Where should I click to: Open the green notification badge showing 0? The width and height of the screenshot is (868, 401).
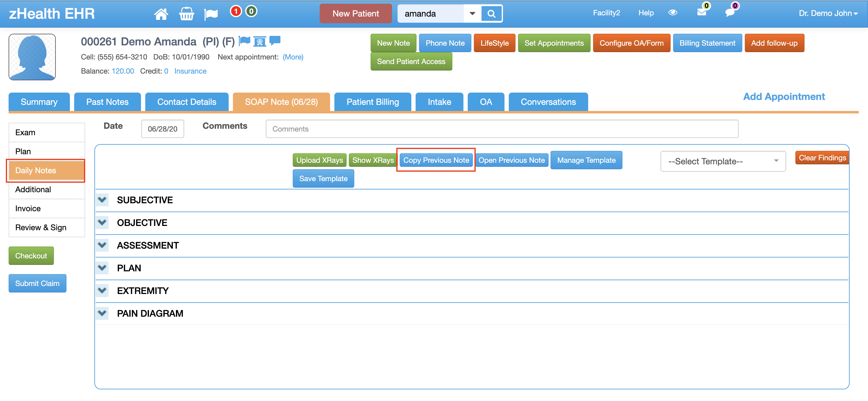point(251,11)
